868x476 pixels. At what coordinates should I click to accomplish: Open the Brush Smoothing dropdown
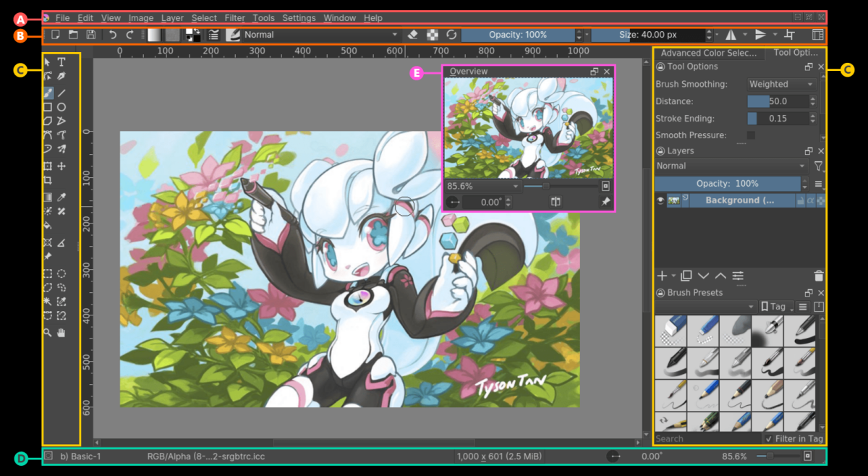coord(781,84)
